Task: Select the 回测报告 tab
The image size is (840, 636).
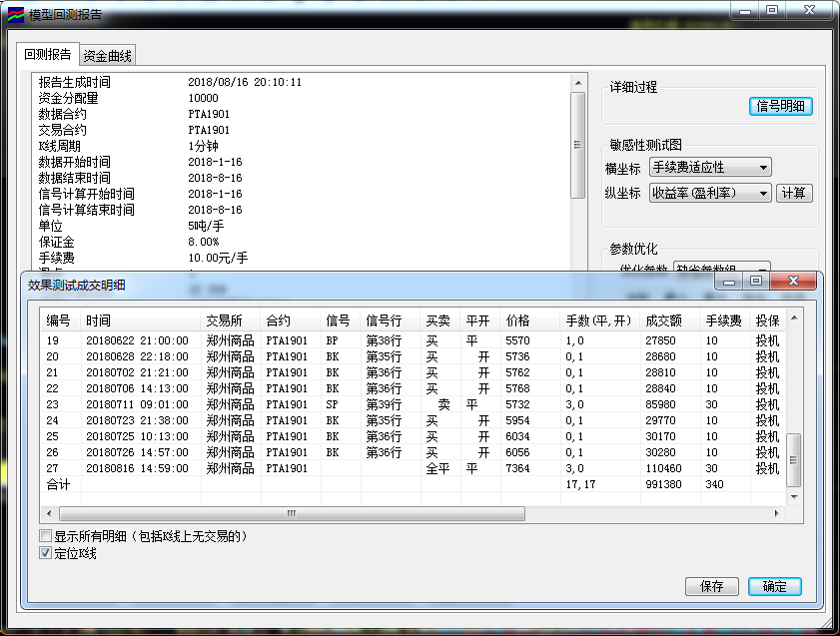Action: [48, 55]
